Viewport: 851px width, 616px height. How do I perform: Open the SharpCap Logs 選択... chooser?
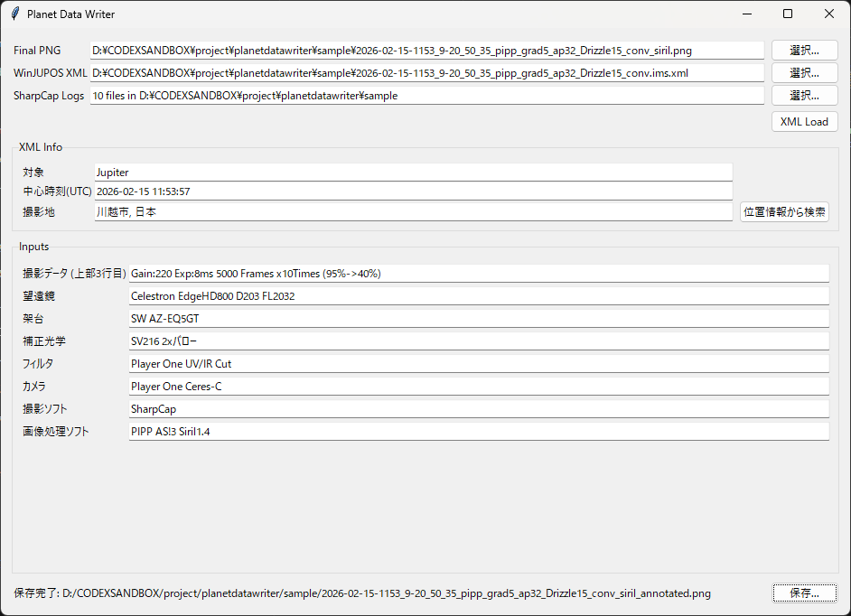(804, 95)
